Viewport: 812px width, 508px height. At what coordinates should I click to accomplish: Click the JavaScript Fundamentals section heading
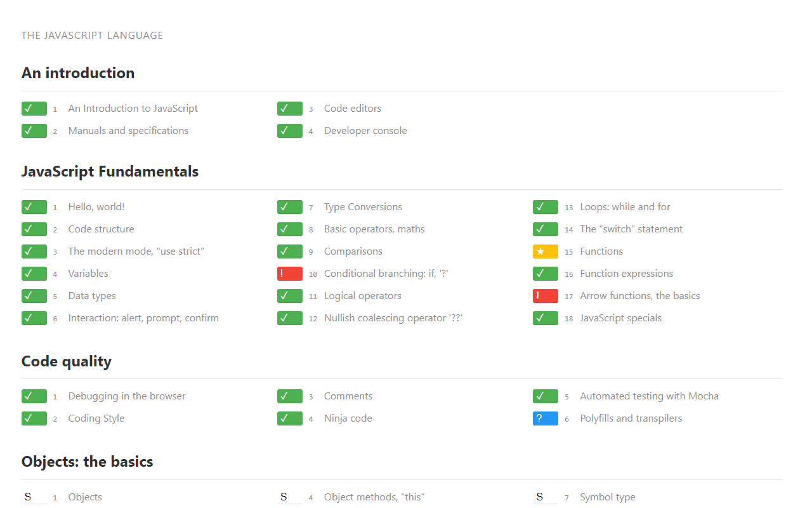110,171
